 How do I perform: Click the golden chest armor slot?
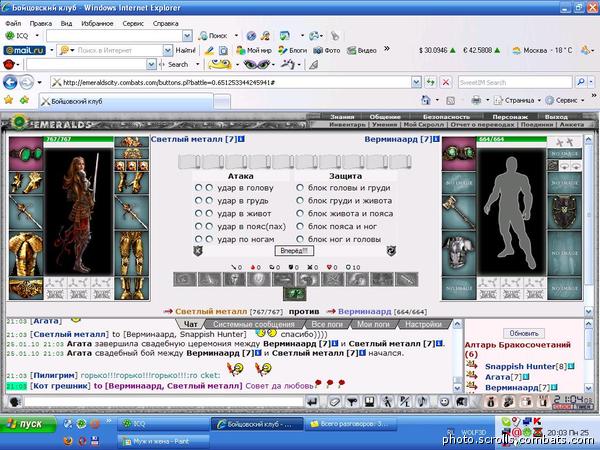(x=26, y=253)
